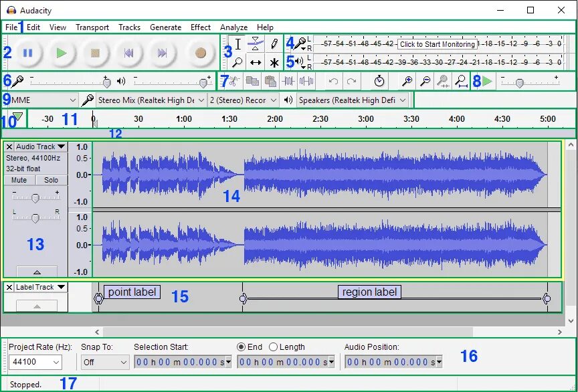
Task: Open the Analyze menu
Action: (233, 27)
